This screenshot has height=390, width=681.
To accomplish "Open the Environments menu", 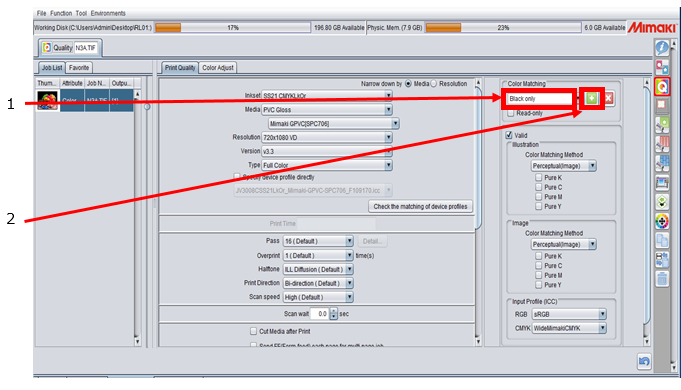I will coord(108,13).
